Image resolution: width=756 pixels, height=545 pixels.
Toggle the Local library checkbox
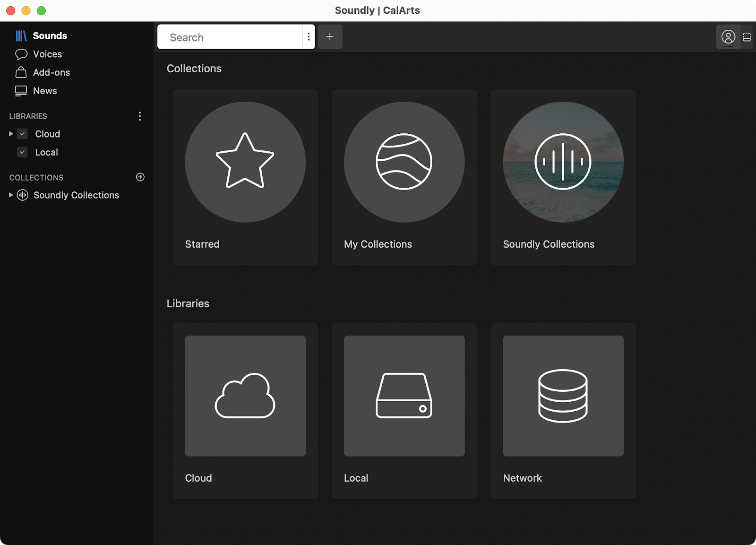pyautogui.click(x=22, y=153)
